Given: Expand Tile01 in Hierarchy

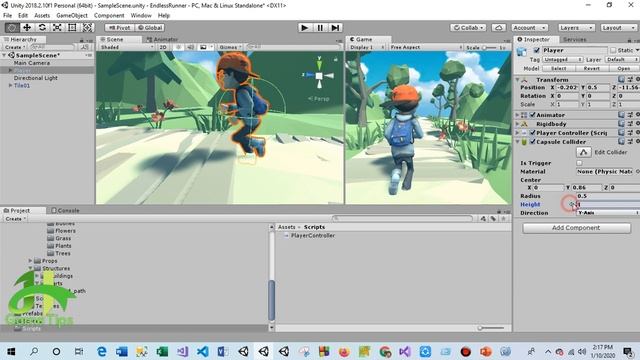Looking at the screenshot, I should tap(10, 85).
